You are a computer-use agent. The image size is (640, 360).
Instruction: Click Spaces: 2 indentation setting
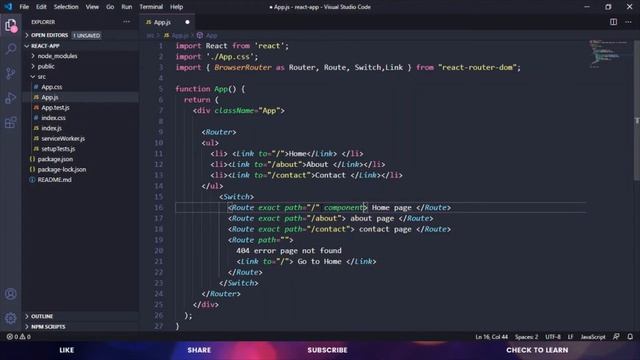[526, 337]
